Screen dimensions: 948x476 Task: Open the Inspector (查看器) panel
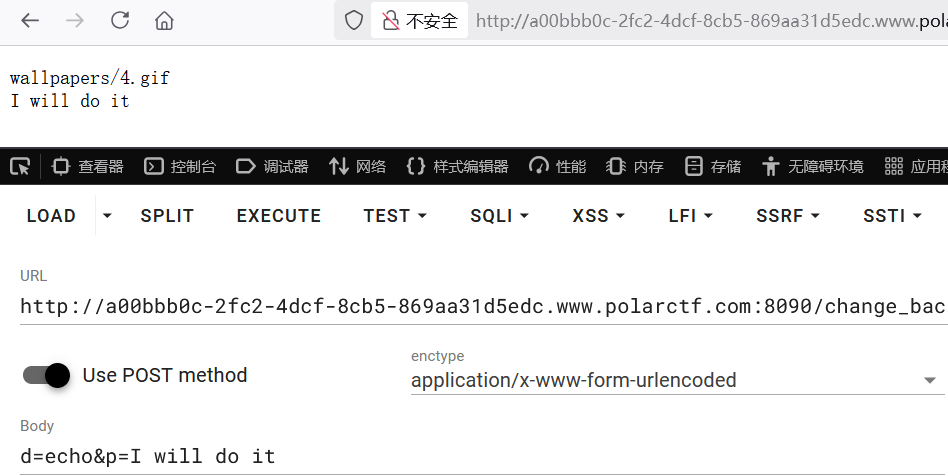[88, 166]
